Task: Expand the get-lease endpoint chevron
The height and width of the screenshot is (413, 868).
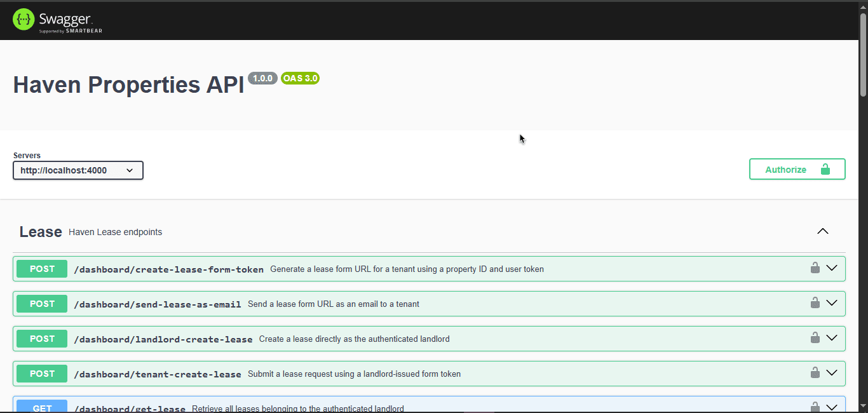Action: (832, 407)
